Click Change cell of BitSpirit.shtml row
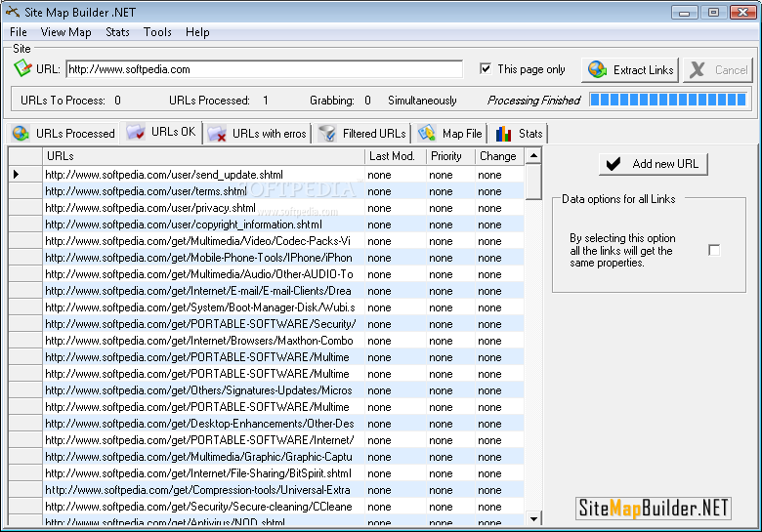Screen dimensions: 762x532 tap(500, 473)
